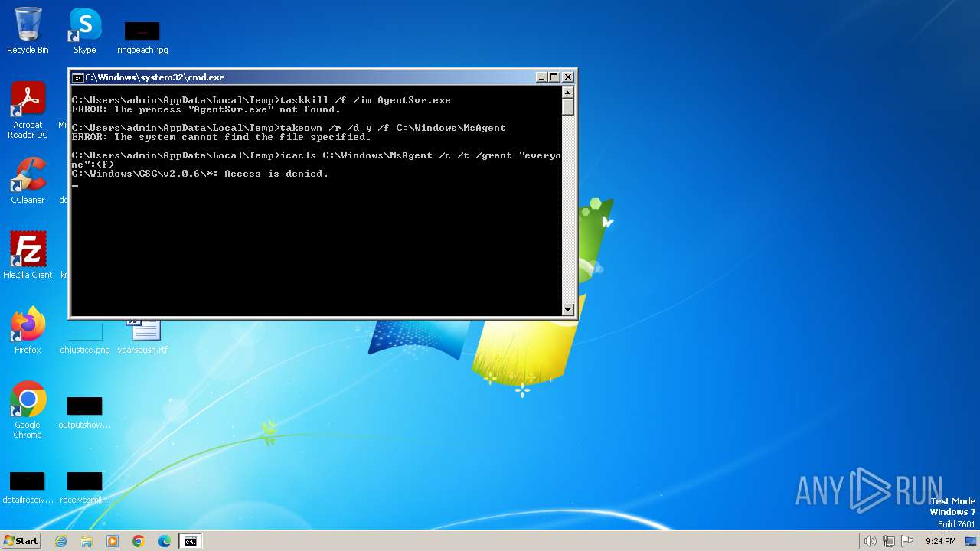Click the cmd scrollbar down arrow
The height and width of the screenshot is (551, 980).
[x=567, y=309]
